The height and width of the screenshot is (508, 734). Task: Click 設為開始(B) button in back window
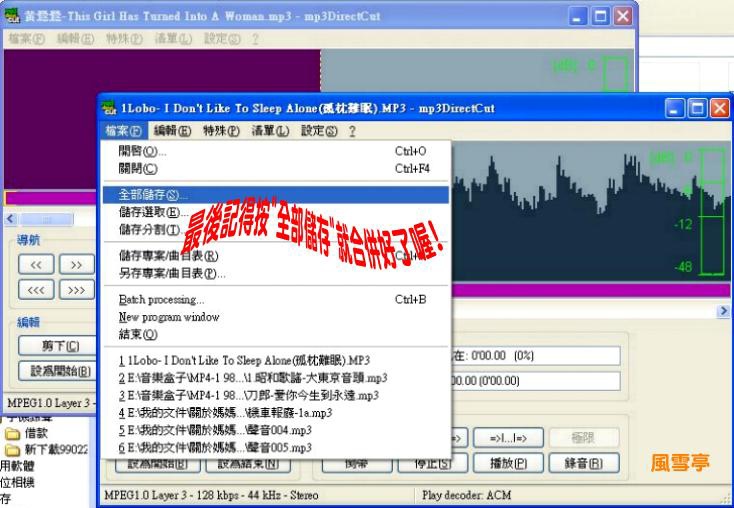point(57,371)
